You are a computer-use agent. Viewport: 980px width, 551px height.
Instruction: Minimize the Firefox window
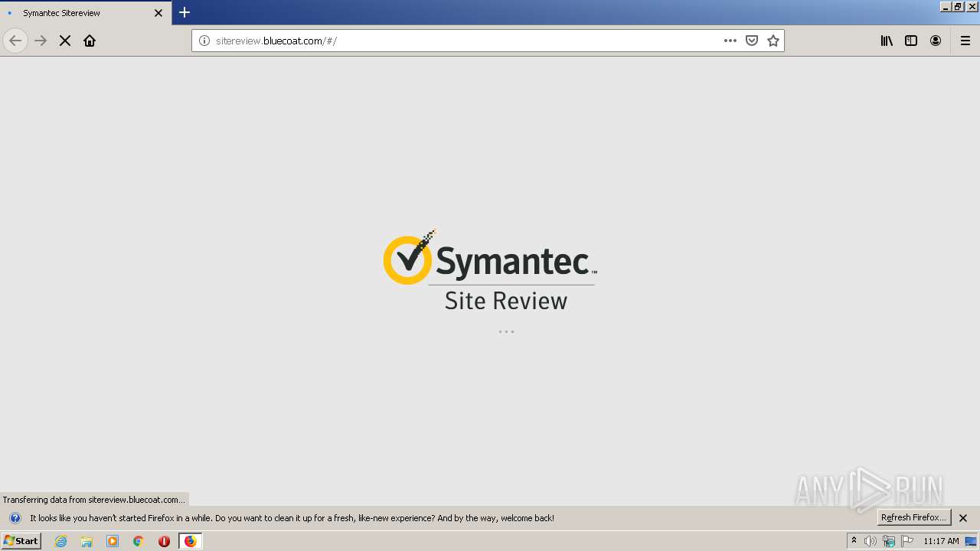[946, 6]
